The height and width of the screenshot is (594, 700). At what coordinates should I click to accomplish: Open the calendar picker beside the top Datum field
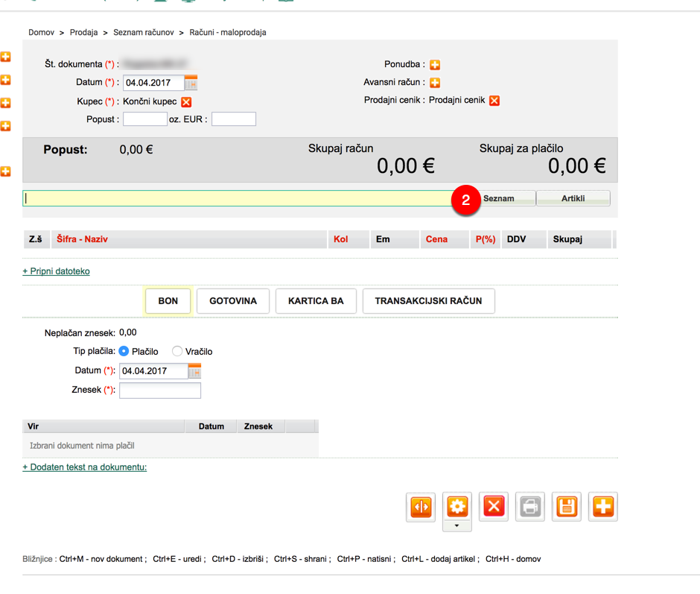(191, 83)
